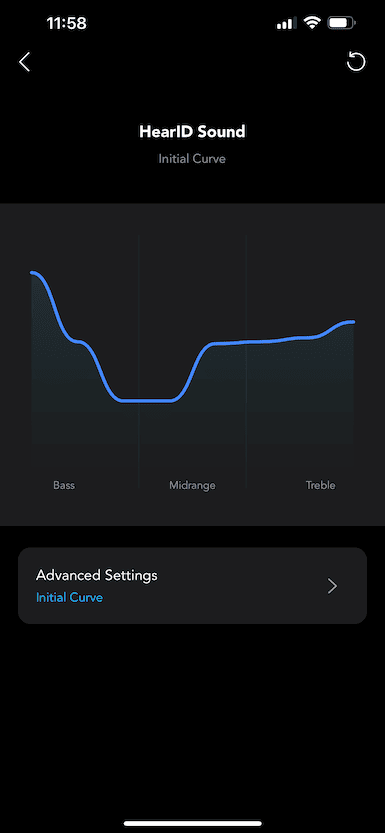Tap the Midrange label under the graph
This screenshot has height=833, width=385.
click(192, 485)
